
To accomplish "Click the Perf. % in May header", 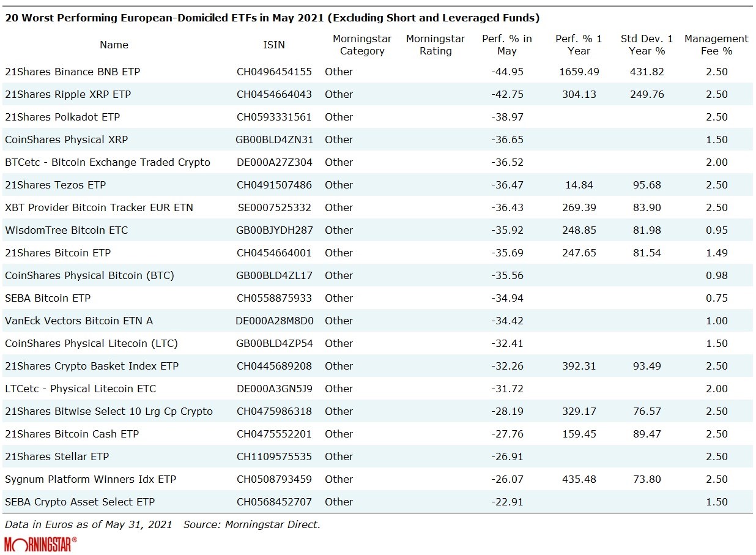I will (506, 45).
